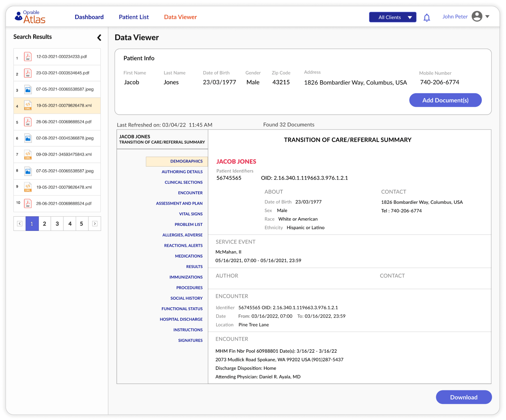
Task: Switch to the Patient List tab
Action: coord(134,17)
